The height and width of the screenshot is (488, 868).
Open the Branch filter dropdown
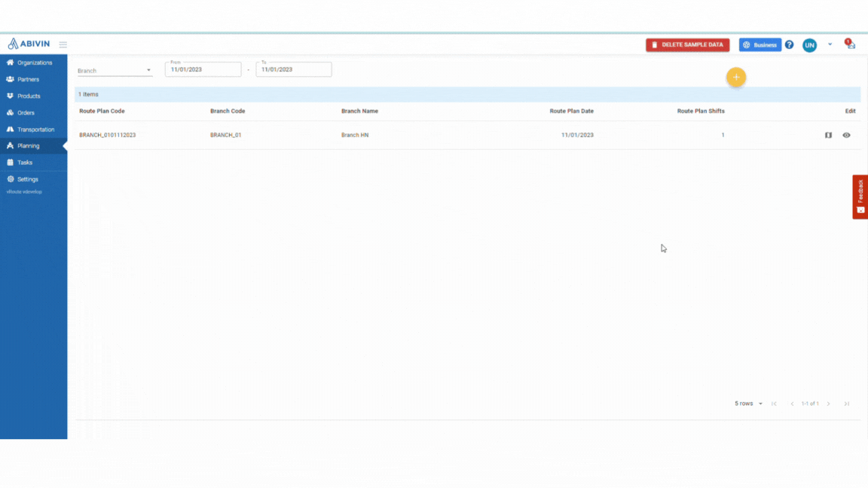pyautogui.click(x=115, y=70)
